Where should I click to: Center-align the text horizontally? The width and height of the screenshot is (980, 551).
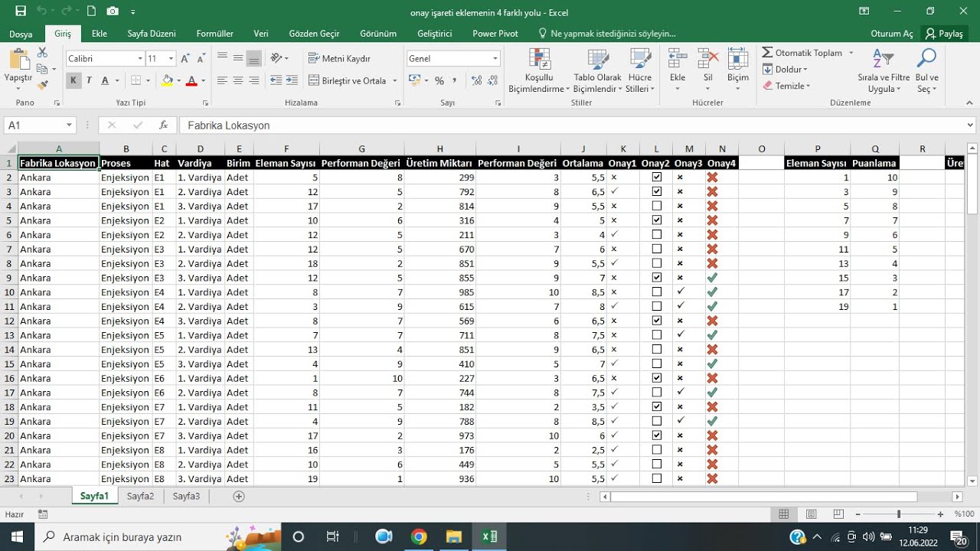(238, 80)
